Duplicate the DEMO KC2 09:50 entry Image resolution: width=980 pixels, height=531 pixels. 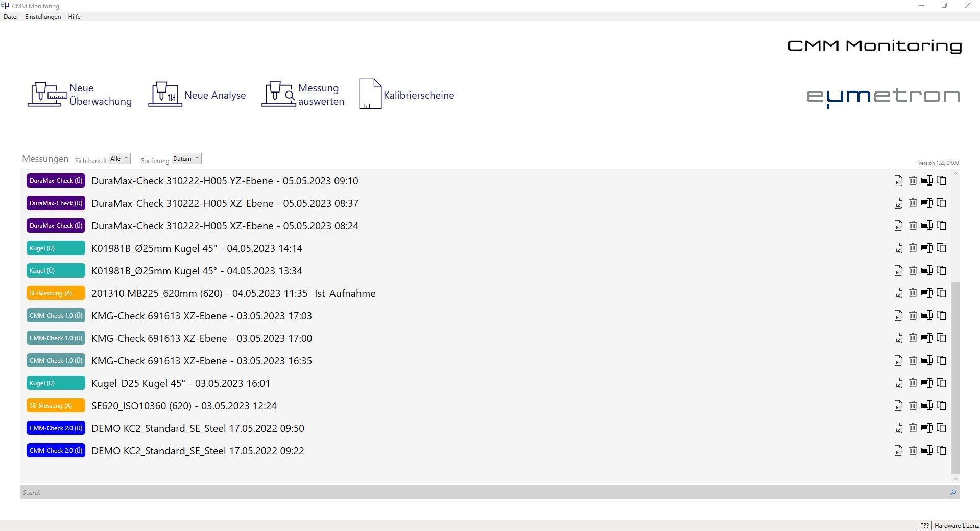(x=941, y=428)
